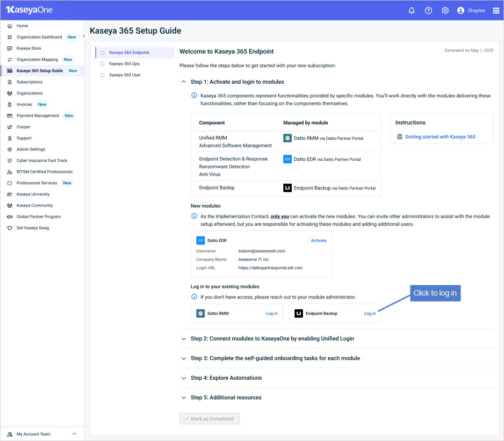The image size is (504, 441).
Task: Log in to Endpoint Backup
Action: tap(370, 313)
